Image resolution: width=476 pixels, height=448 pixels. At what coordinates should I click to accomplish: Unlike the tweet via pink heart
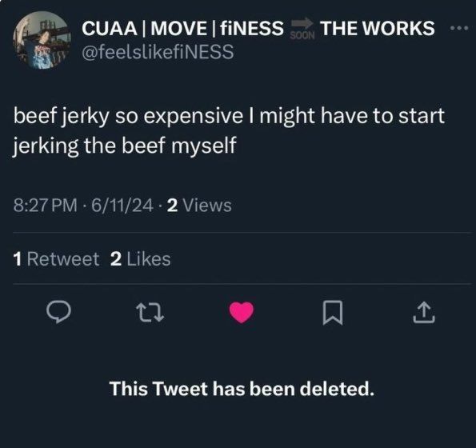pyautogui.click(x=242, y=312)
